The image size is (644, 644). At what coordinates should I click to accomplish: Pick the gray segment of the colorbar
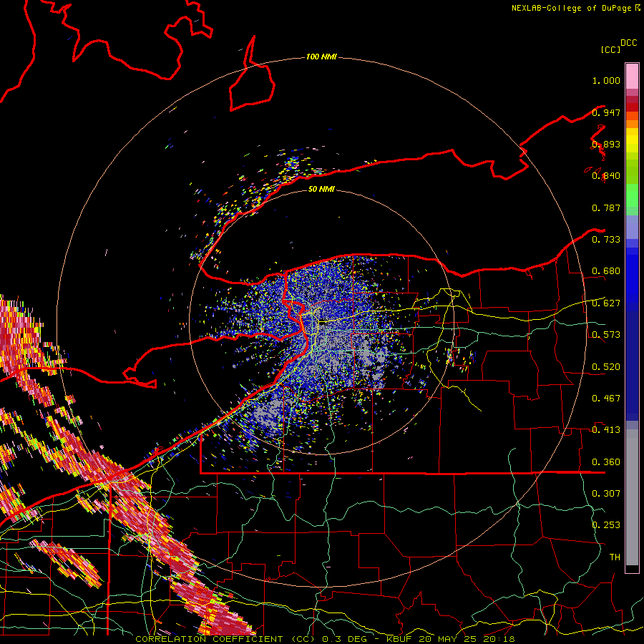click(x=632, y=497)
